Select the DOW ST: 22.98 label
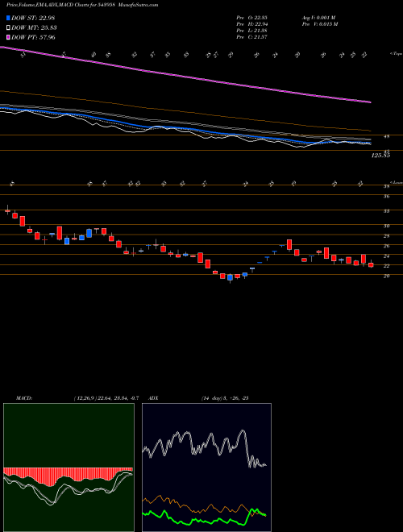 33,19
